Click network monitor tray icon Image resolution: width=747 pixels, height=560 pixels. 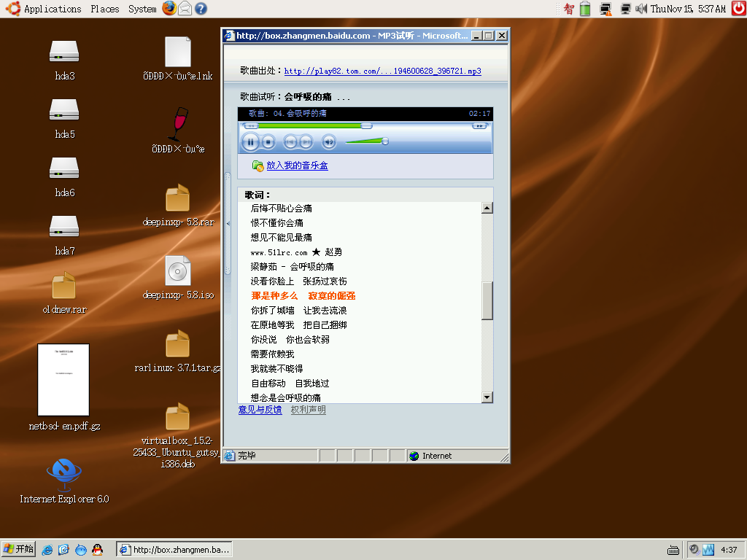[708, 550]
